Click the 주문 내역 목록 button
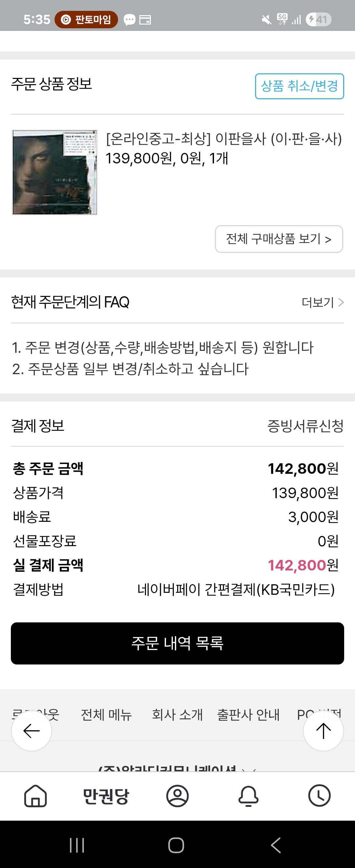 177,643
